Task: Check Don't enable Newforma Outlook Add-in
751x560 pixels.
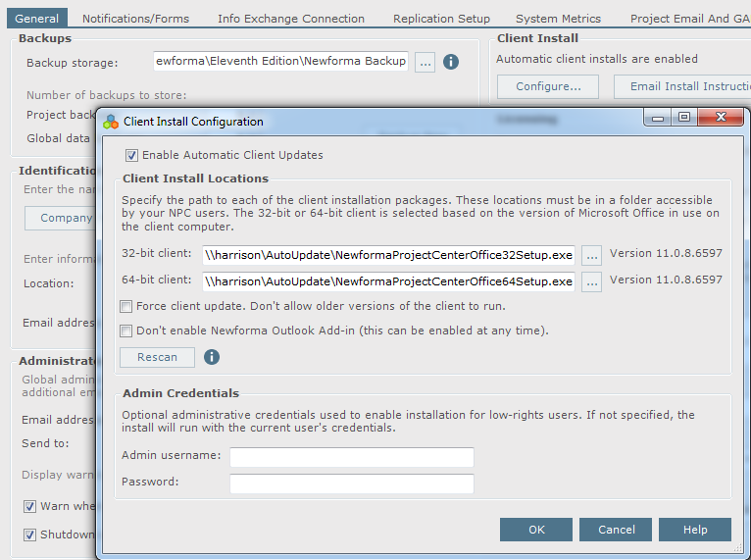Action: [125, 331]
